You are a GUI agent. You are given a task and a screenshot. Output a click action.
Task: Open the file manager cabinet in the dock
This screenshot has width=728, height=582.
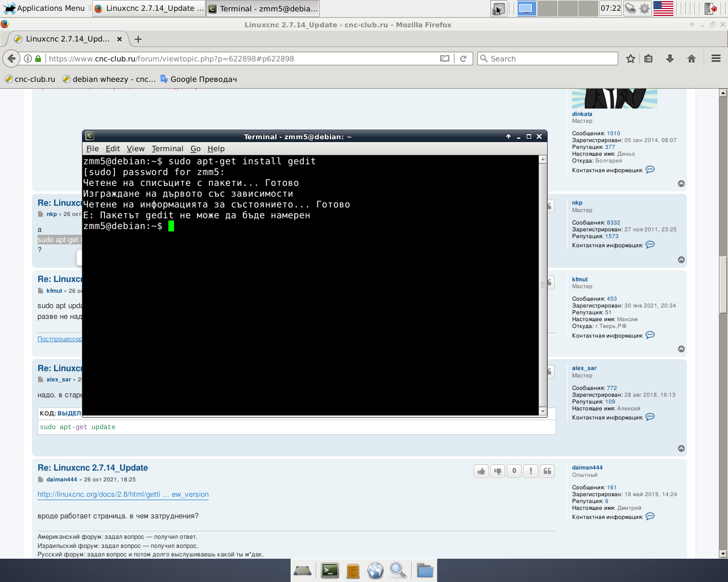click(x=353, y=570)
